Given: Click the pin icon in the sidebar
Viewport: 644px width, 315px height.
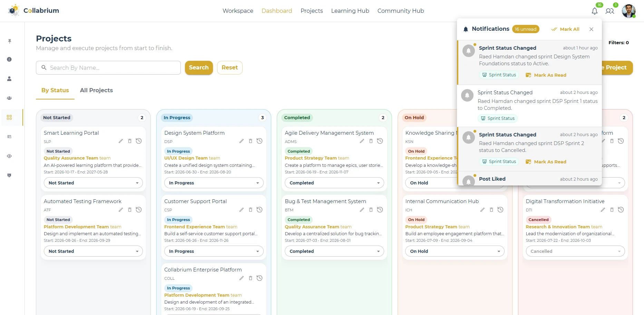Looking at the screenshot, I should pyautogui.click(x=10, y=41).
